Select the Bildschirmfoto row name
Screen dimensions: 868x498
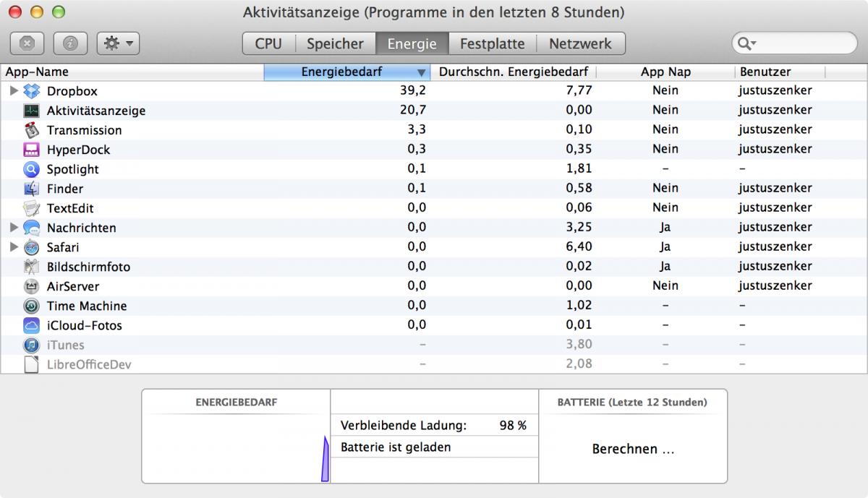pyautogui.click(x=88, y=267)
